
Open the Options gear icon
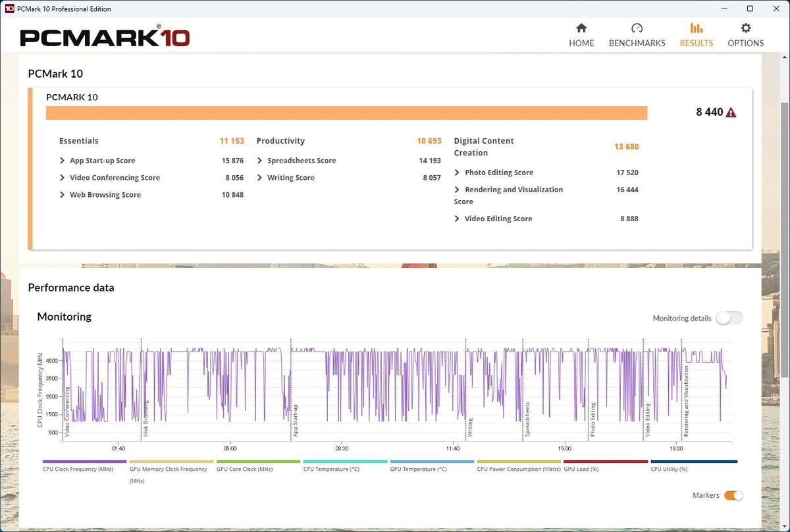746,28
